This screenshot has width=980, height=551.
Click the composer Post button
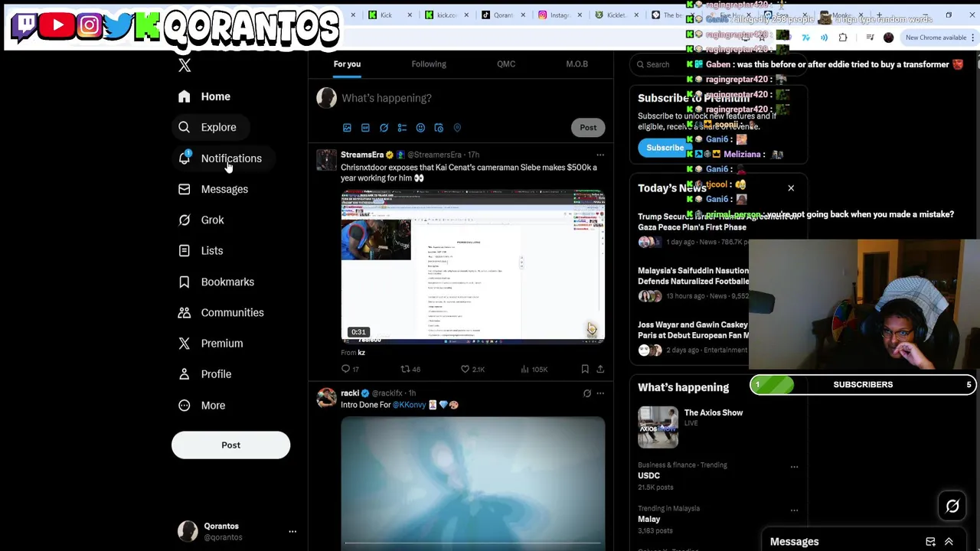coord(588,128)
